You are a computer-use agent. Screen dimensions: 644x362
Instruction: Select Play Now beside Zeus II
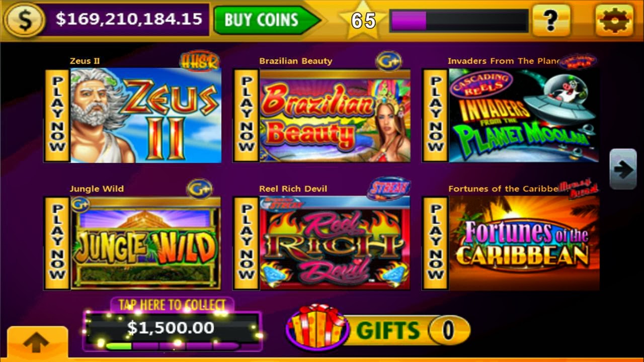[x=57, y=116]
